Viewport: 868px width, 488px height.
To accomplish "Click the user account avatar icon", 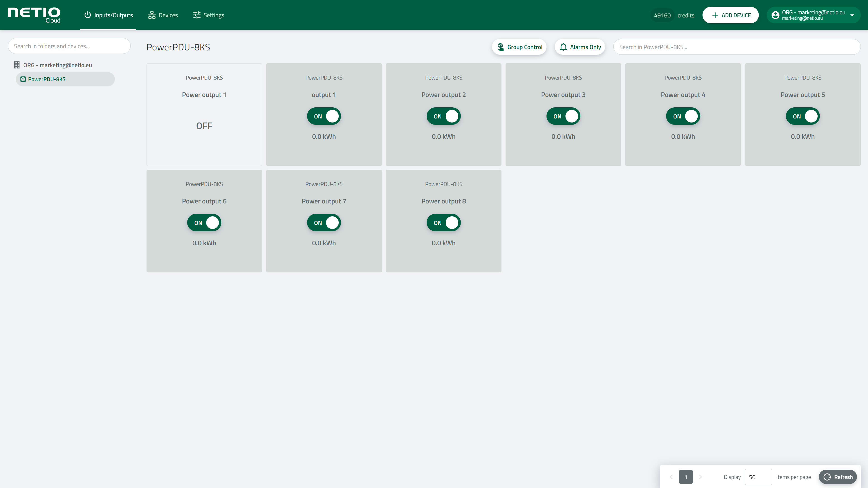I will pos(775,15).
